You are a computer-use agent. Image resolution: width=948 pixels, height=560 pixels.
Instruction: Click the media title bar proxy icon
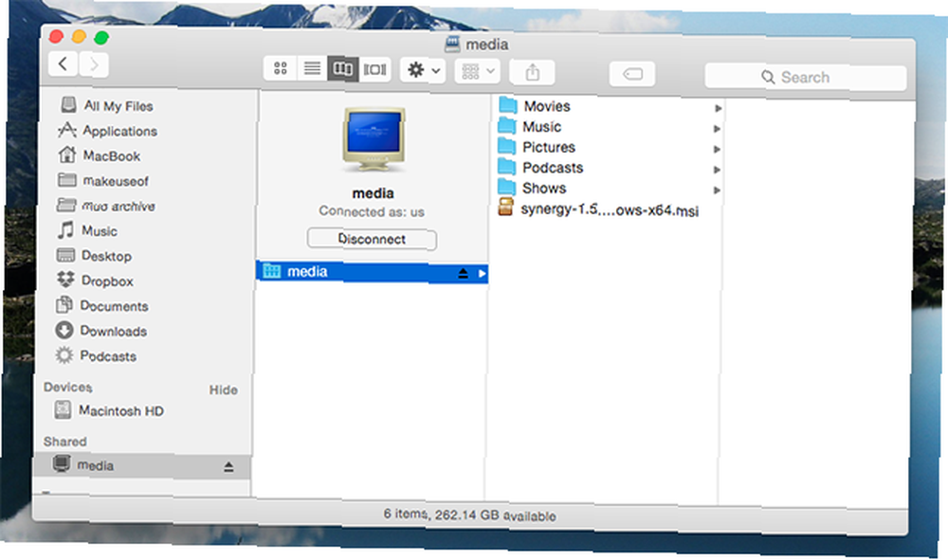click(452, 44)
